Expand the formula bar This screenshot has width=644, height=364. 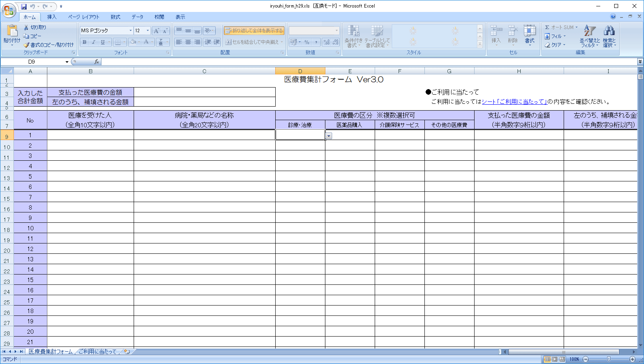coord(640,62)
